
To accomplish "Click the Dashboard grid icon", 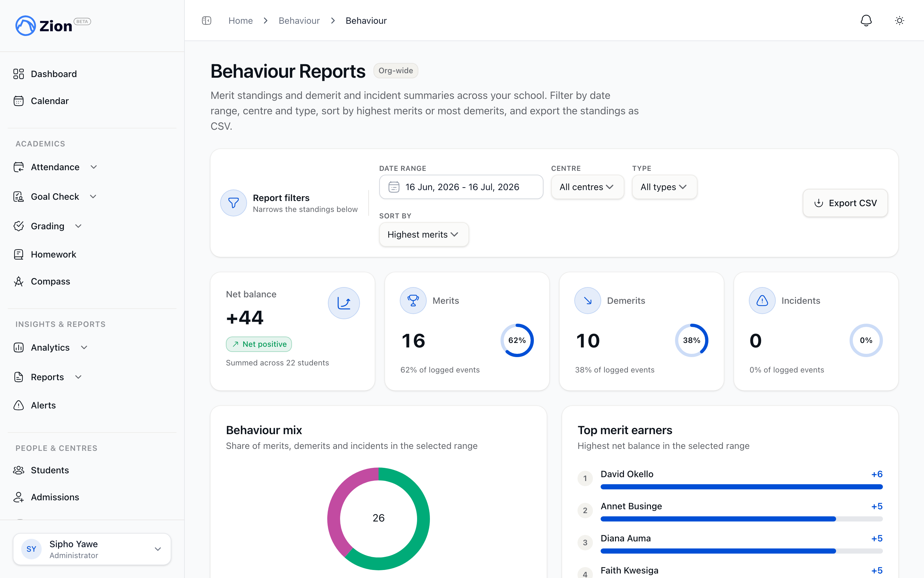I will (x=19, y=74).
